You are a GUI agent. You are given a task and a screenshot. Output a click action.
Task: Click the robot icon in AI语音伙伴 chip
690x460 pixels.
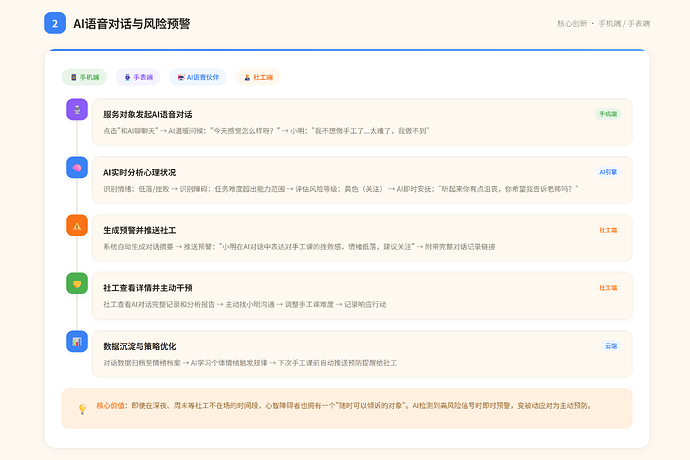pos(181,77)
